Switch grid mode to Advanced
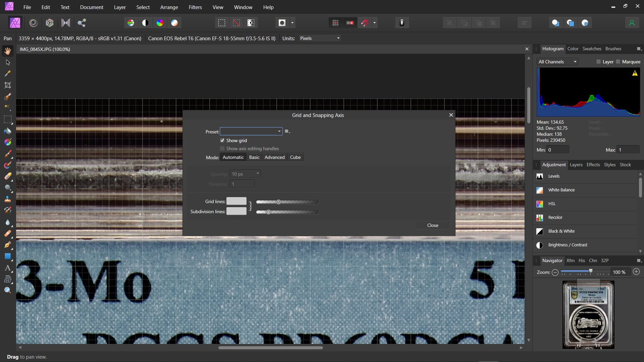The width and height of the screenshot is (644, 362). click(x=274, y=157)
